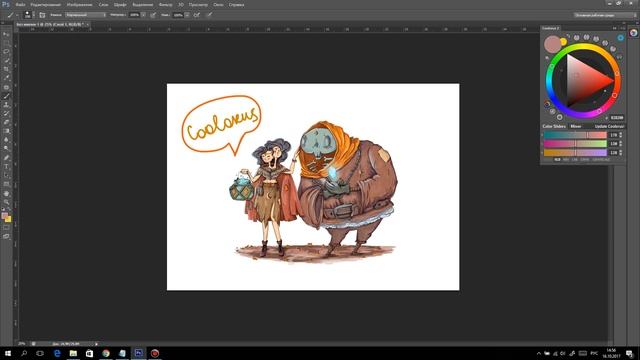640x360 pixels.
Task: Select the Gradient tool
Action: pyautogui.click(x=6, y=131)
